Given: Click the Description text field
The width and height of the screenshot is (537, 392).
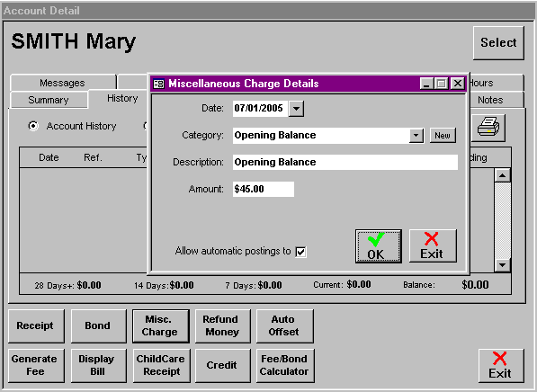Looking at the screenshot, I should coord(345,162).
